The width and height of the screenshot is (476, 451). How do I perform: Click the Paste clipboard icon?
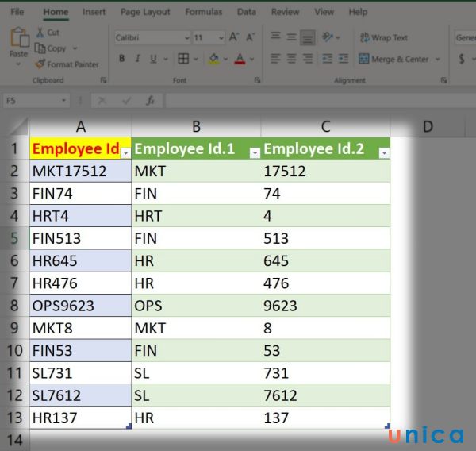click(x=19, y=37)
